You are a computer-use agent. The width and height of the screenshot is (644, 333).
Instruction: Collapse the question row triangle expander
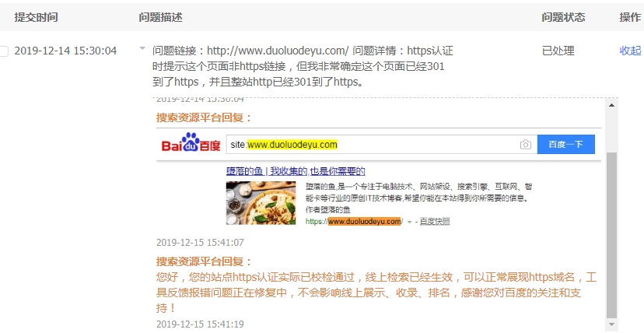(142, 48)
